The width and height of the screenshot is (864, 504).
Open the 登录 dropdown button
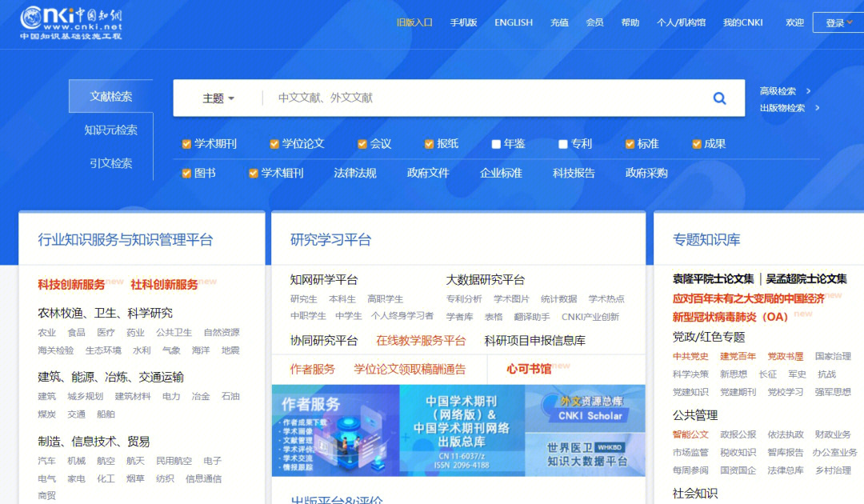coord(836,22)
